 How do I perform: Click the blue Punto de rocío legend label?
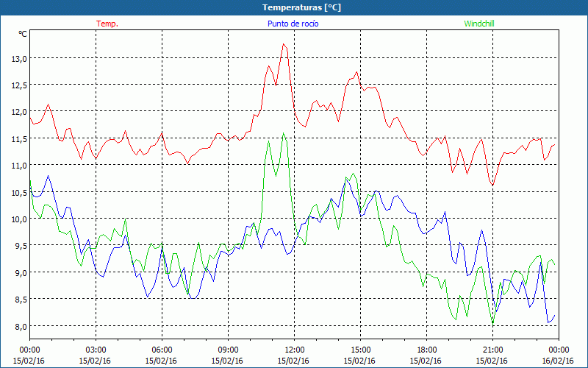pos(293,24)
